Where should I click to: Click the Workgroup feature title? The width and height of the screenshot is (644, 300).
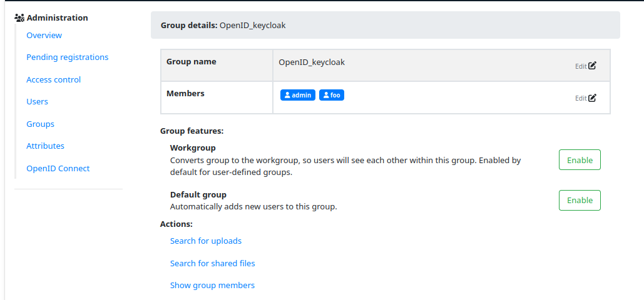[193, 147]
